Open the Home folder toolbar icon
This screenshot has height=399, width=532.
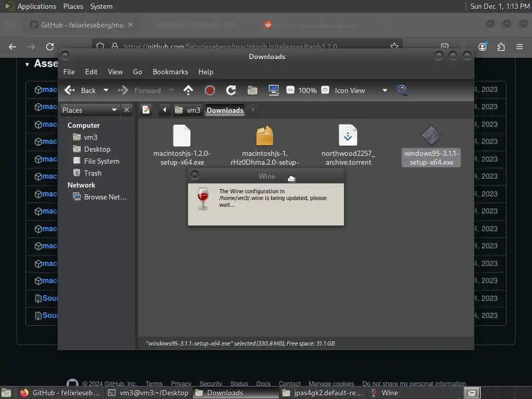point(252,90)
